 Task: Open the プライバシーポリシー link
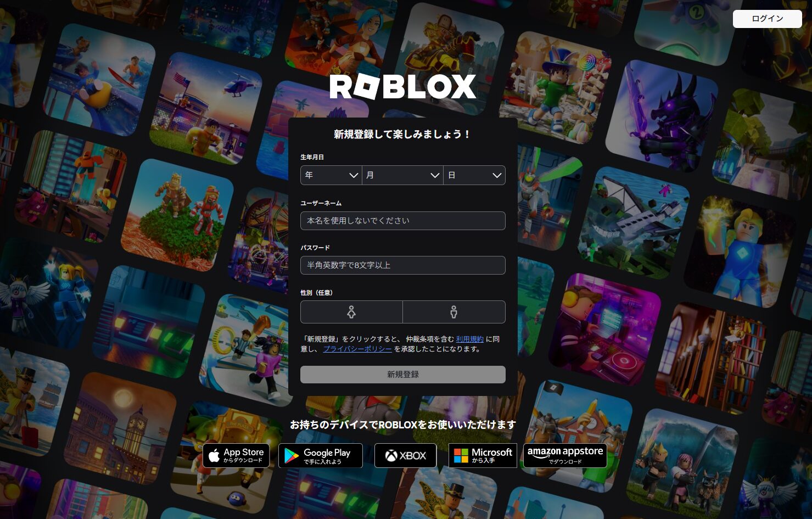(357, 349)
